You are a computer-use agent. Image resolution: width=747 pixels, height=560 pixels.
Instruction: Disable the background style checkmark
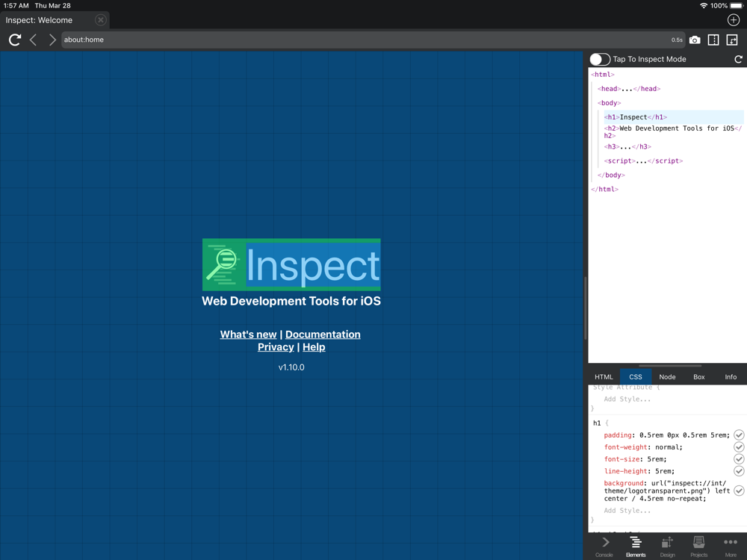739,491
